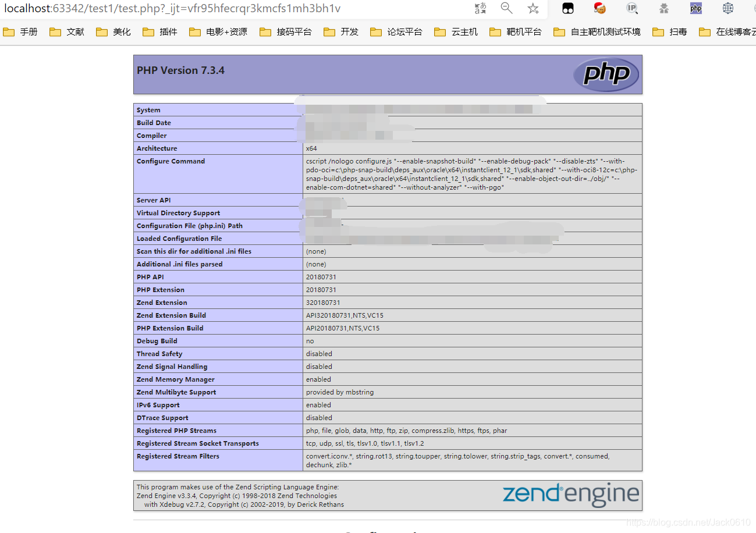This screenshot has height=533, width=756.
Task: Click the IPv6 Support row label
Action: tap(158, 405)
